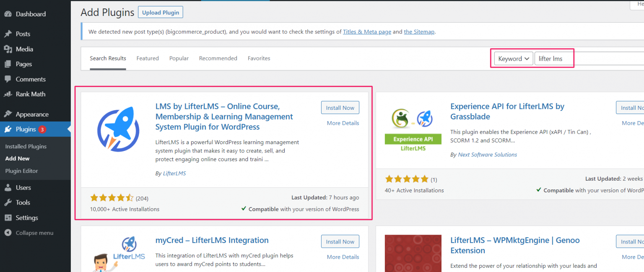Click the Pages sidebar icon
Viewport: 644px width, 272px height.
8,64
